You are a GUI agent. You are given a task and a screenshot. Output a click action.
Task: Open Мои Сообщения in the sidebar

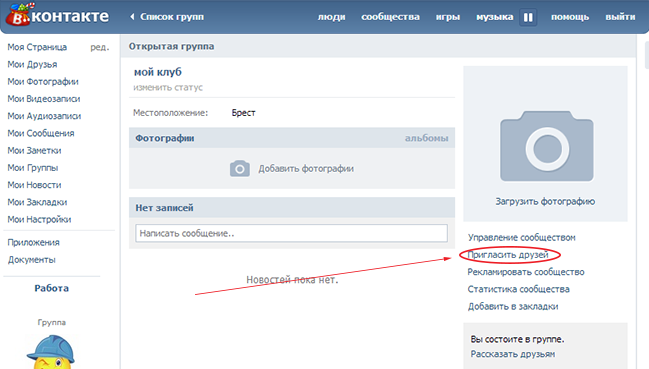pos(41,133)
